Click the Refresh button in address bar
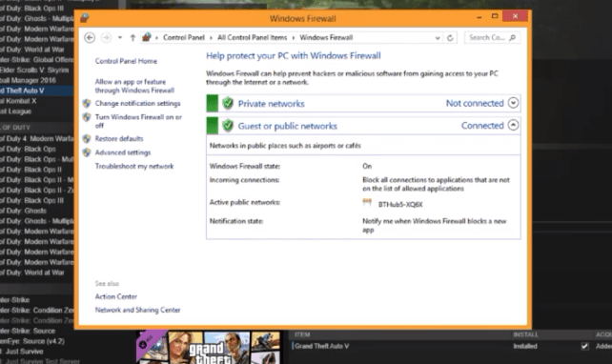 pos(450,38)
